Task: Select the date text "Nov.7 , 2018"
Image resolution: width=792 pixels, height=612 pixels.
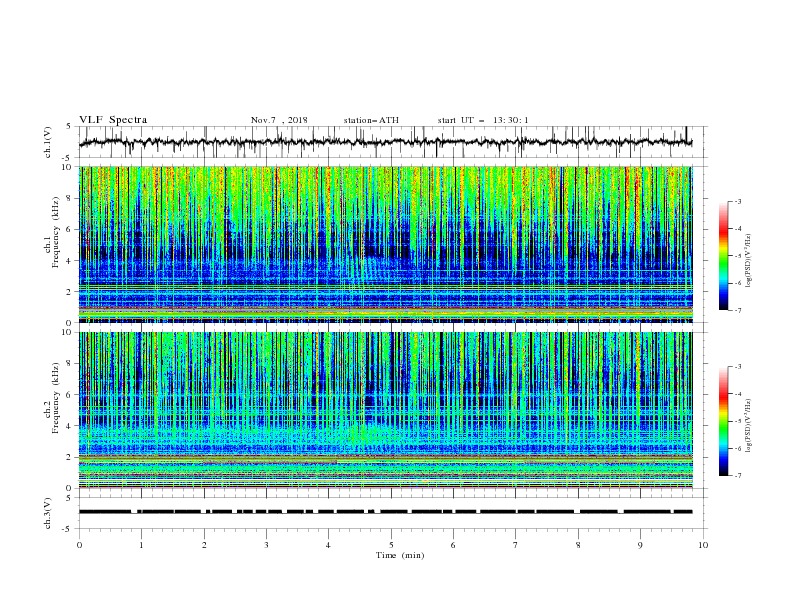Action: 279,120
